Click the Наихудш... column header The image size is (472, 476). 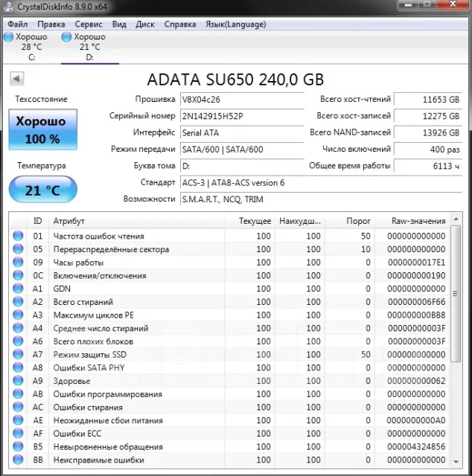(x=300, y=221)
